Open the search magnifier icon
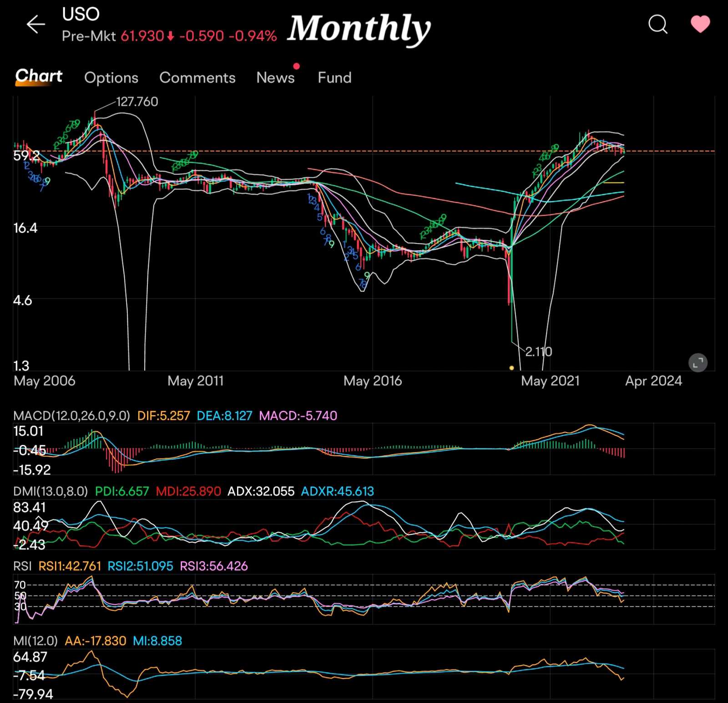This screenshot has height=703, width=728. 657,24
